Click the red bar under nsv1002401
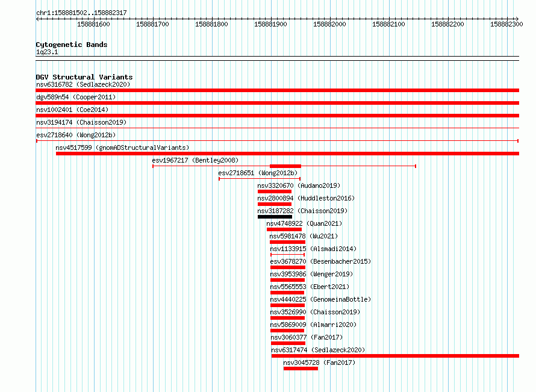The height and width of the screenshot is (392, 536). tap(277, 116)
